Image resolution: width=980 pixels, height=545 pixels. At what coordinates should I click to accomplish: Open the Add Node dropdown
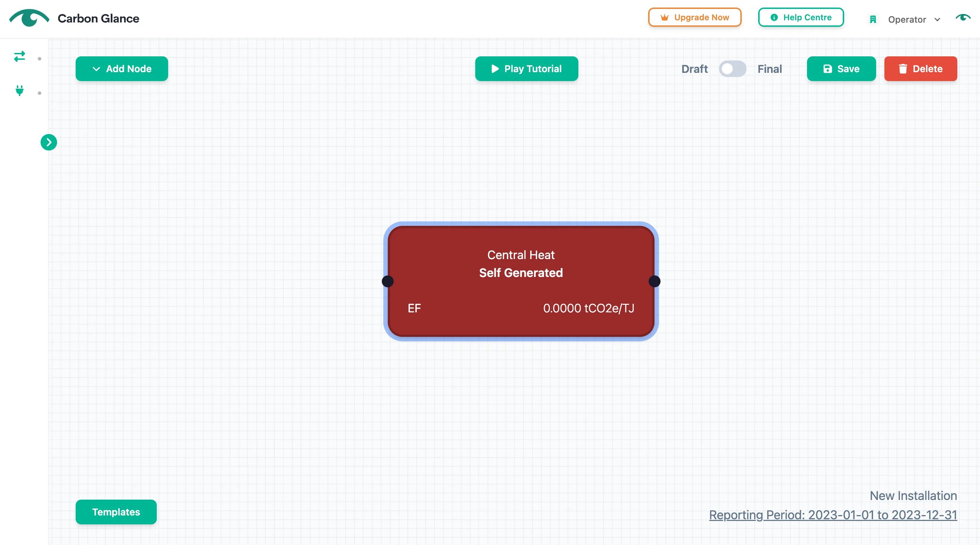[x=122, y=69]
